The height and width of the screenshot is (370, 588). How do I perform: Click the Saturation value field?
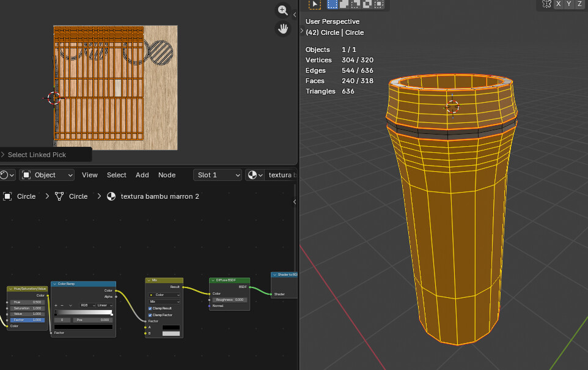(x=28, y=308)
